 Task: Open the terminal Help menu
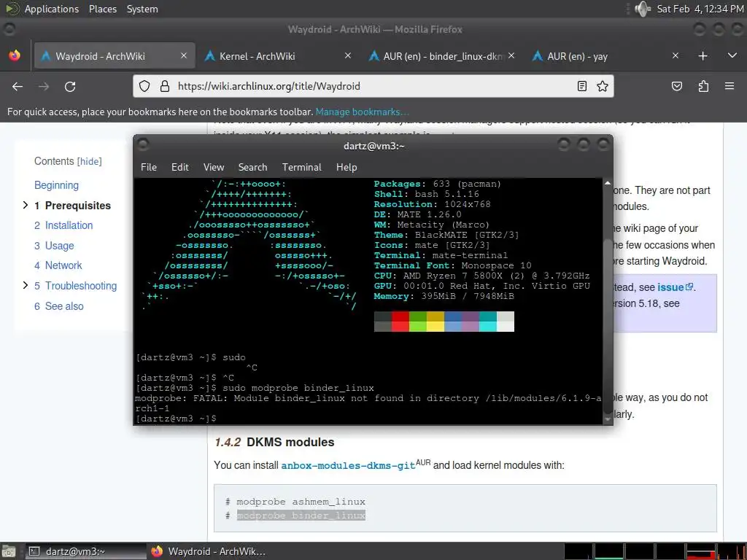(347, 167)
